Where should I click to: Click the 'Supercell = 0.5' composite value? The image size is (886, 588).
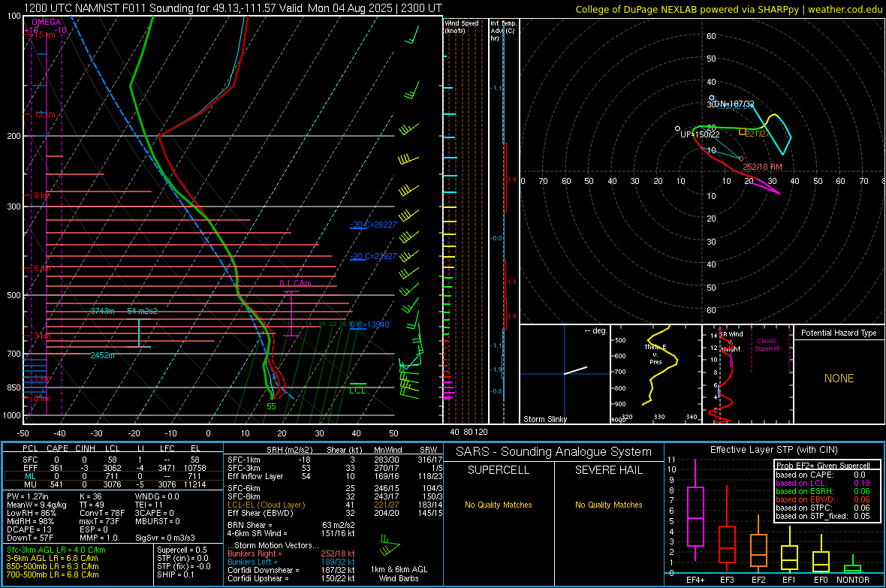click(182, 550)
